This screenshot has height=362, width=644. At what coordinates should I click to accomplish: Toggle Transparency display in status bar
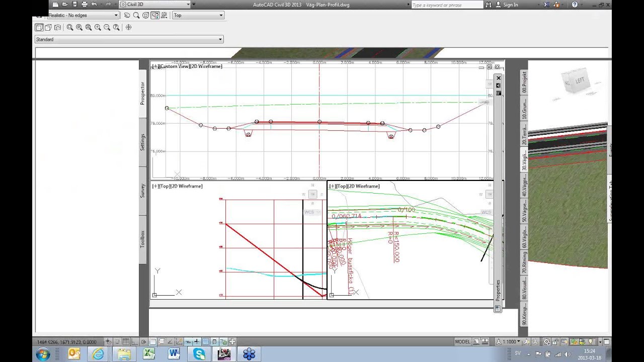[206, 342]
